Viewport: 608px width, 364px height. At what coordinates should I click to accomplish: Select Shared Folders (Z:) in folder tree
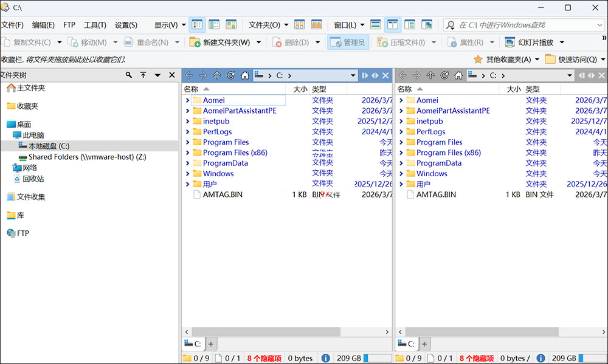87,157
